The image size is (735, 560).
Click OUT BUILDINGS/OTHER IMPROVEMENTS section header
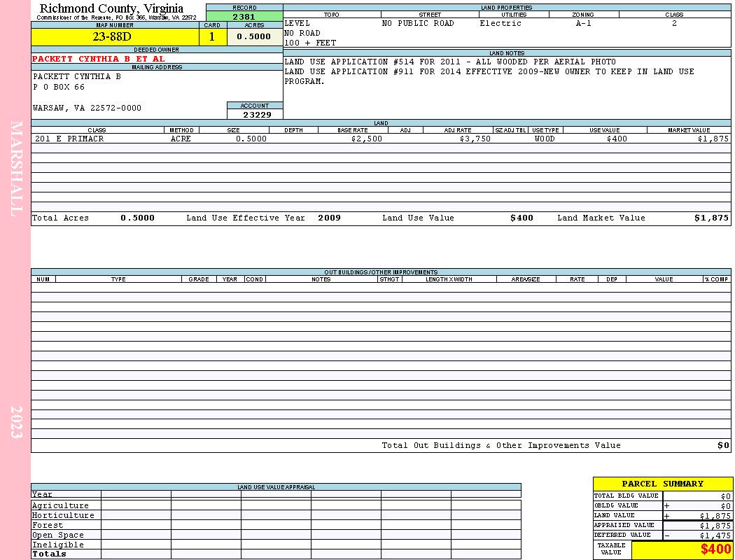381,272
